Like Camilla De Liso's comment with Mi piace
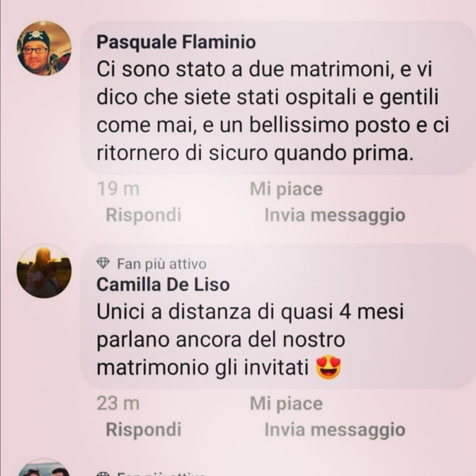This screenshot has width=476, height=476. coord(286,404)
